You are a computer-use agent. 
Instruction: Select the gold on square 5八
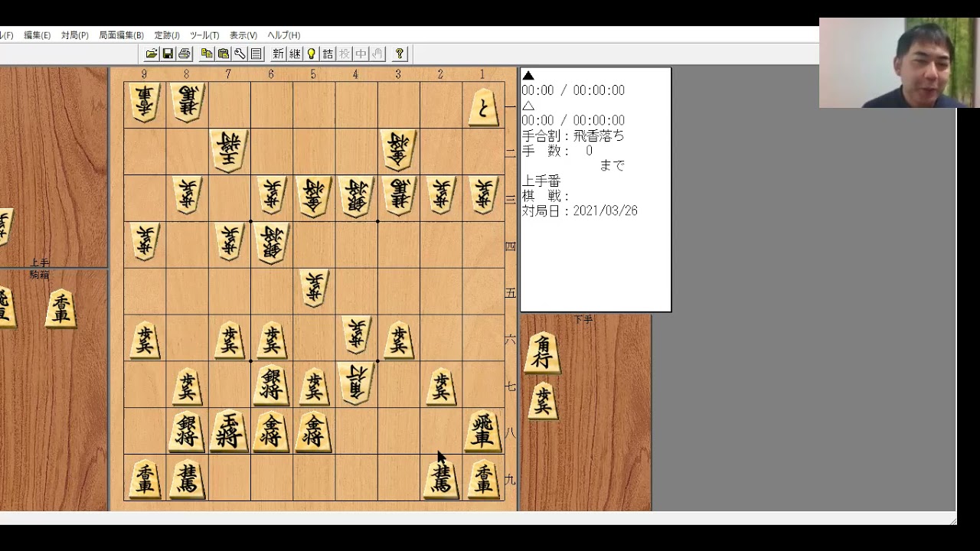(x=313, y=432)
